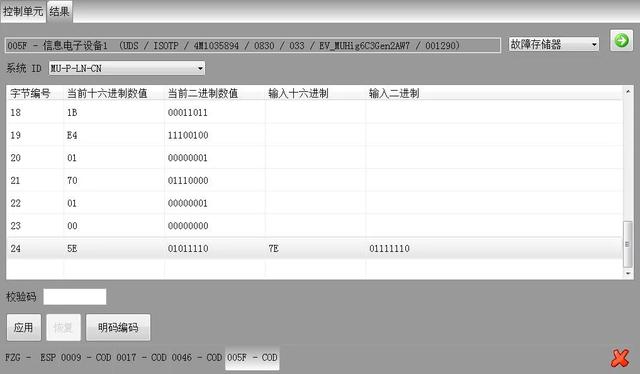Click binary value 11100100
Image resolution: width=640 pixels, height=374 pixels.
coord(188,135)
